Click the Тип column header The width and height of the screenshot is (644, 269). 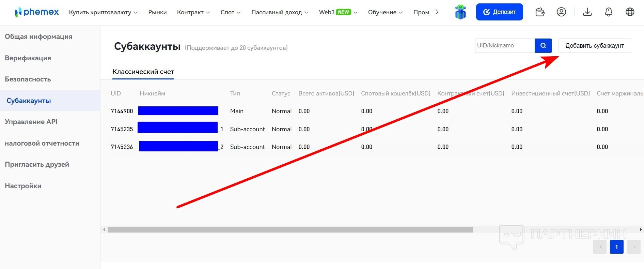coord(235,93)
